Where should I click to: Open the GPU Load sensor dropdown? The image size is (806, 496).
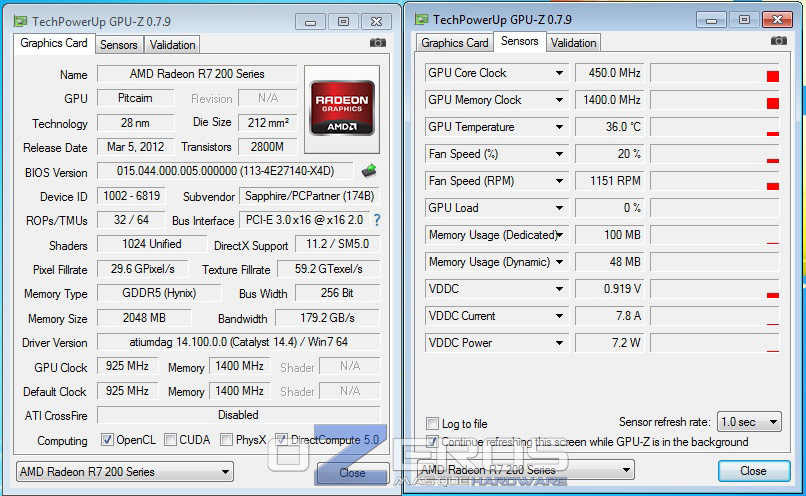[x=559, y=208]
